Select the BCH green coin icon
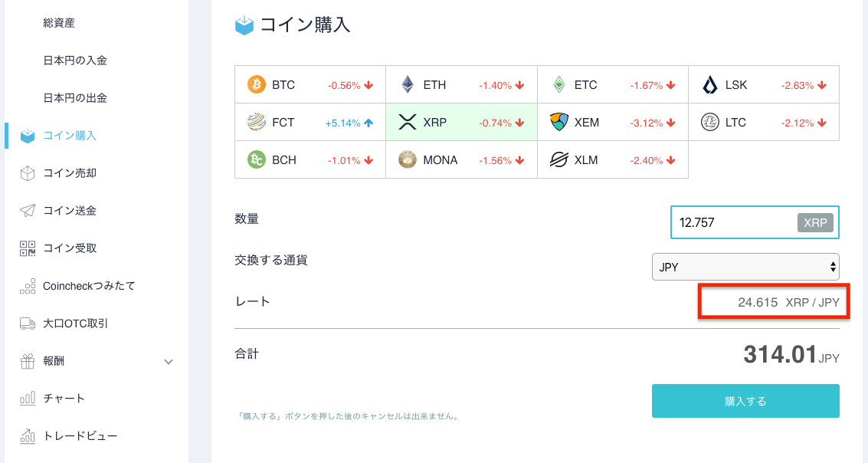 (257, 159)
